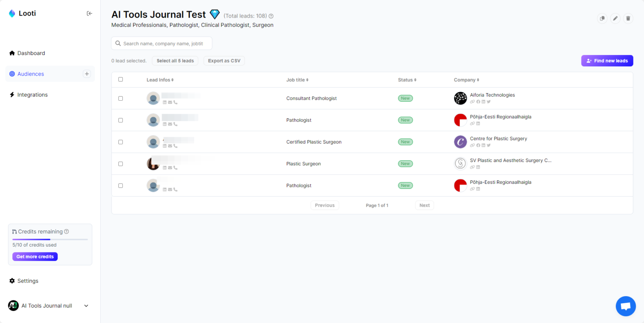Image resolution: width=644 pixels, height=323 pixels.
Task: Expand the AI Tools Journal null workspace dropdown
Action: pos(86,305)
